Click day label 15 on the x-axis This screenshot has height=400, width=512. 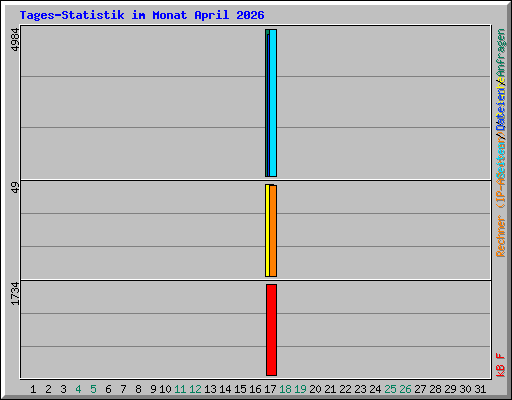click(x=240, y=389)
